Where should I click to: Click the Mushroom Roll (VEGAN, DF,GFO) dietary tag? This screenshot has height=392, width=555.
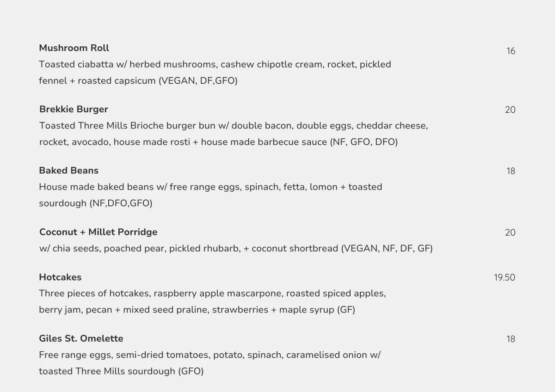(x=198, y=81)
